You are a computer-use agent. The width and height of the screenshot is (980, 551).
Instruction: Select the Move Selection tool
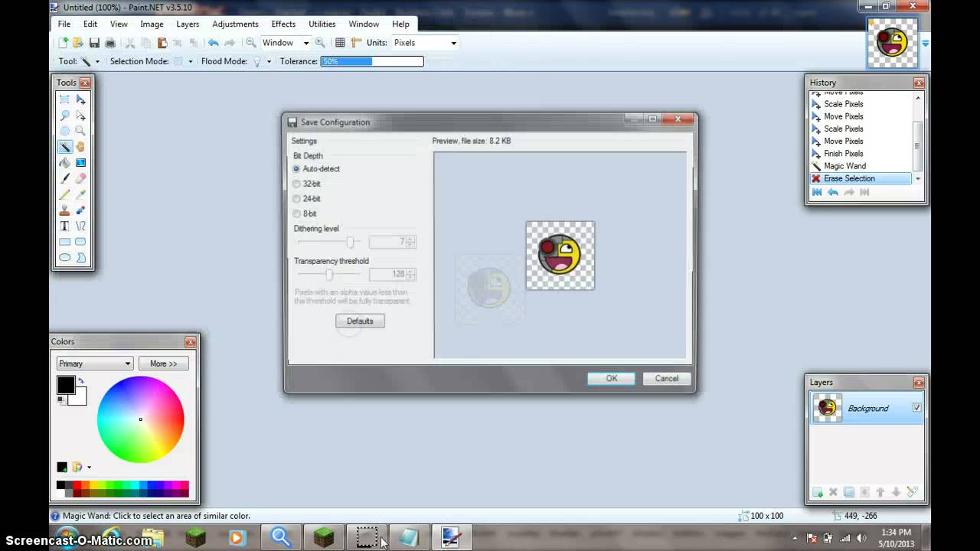pos(80,116)
